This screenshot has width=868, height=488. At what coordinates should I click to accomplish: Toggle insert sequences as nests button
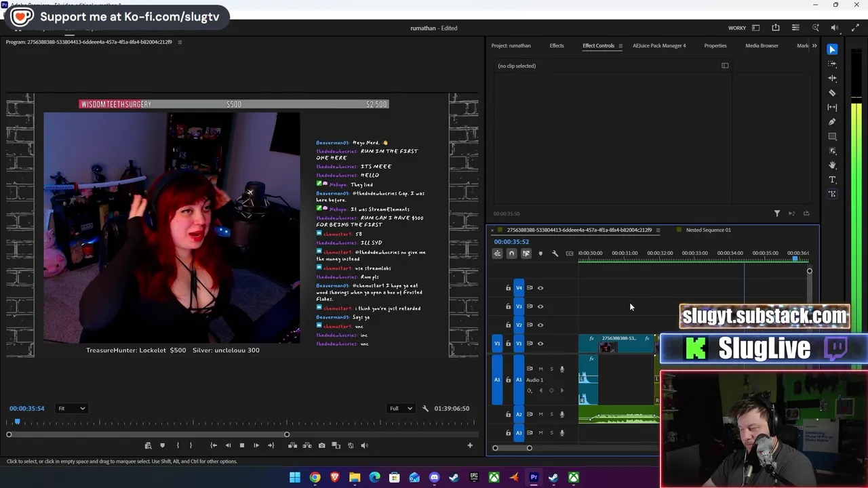[497, 253]
